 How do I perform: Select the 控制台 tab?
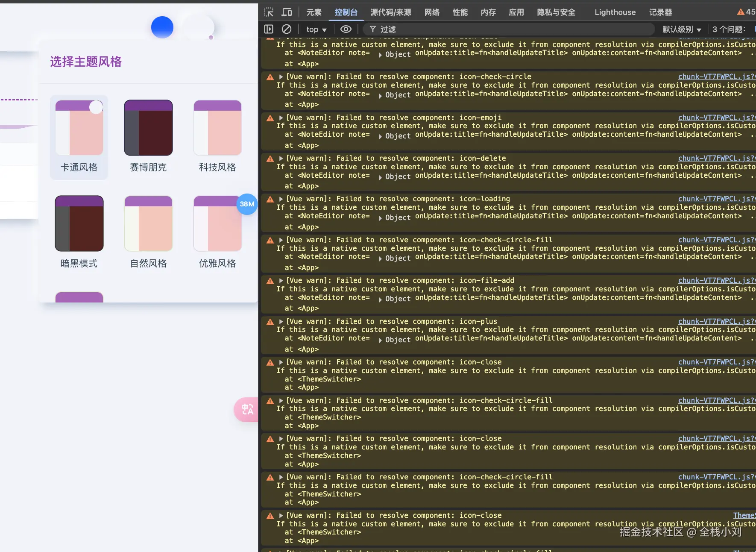[346, 12]
